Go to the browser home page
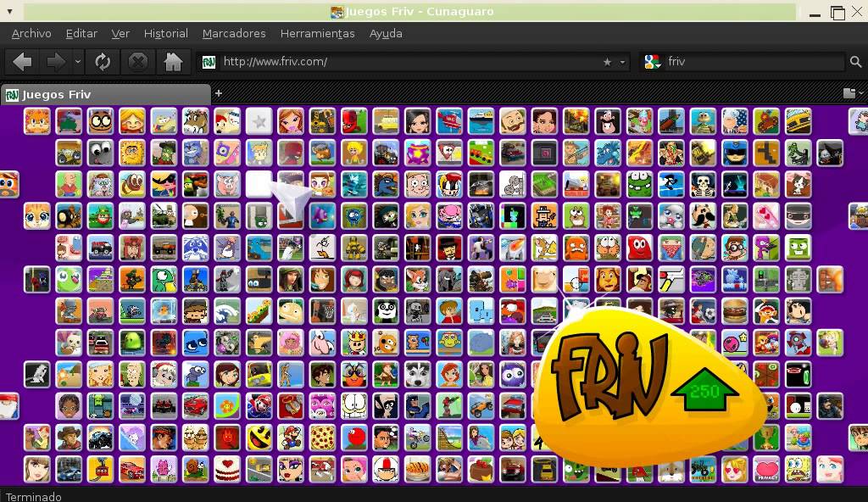The image size is (868, 502). (x=173, y=62)
